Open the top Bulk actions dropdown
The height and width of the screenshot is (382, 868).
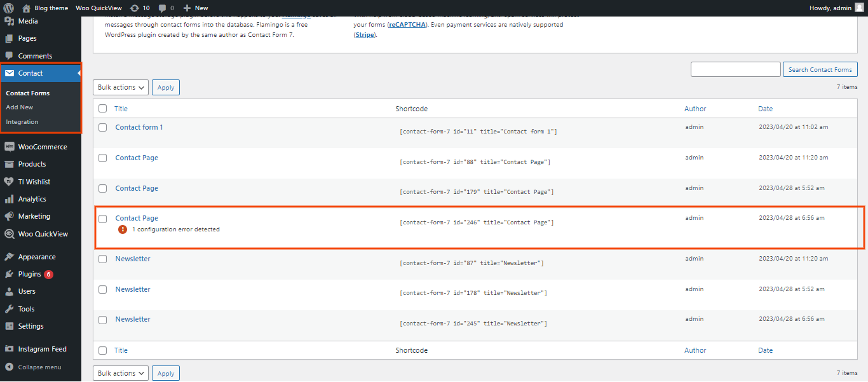(121, 87)
